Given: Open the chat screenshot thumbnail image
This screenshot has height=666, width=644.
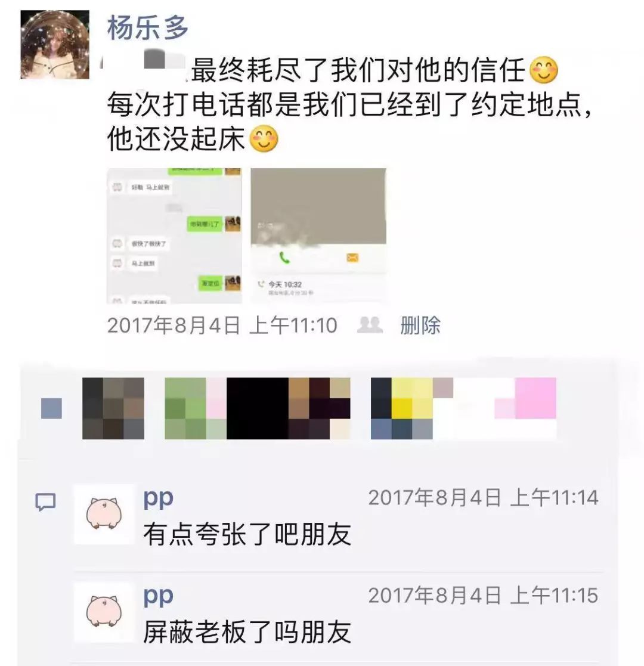Looking at the screenshot, I should (174, 236).
